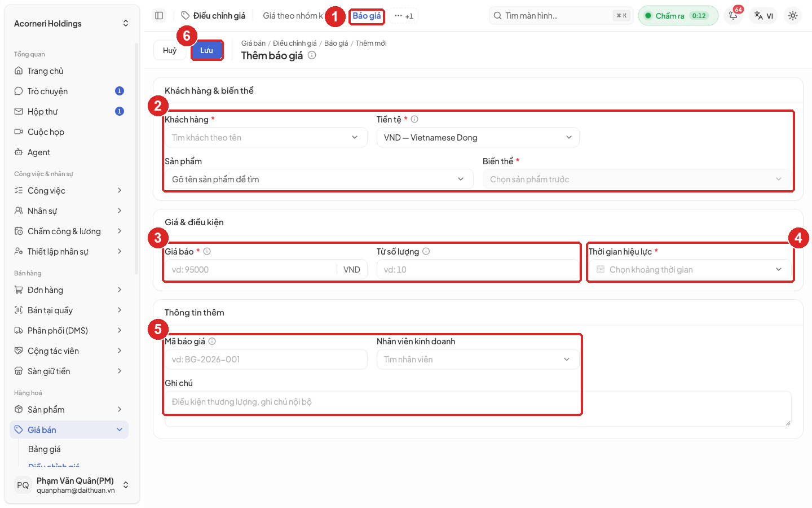
Task: Switch language via VI translate icon
Action: 764,16
